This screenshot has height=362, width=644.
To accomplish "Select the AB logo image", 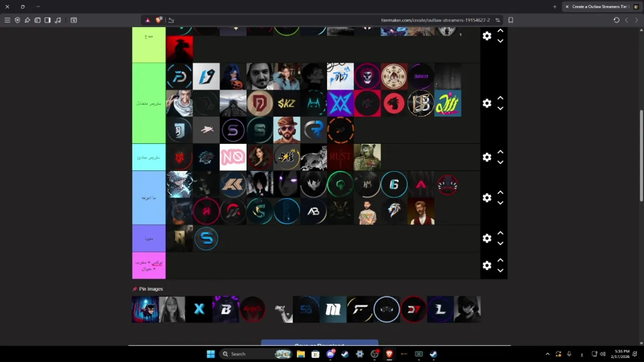I will [x=313, y=211].
